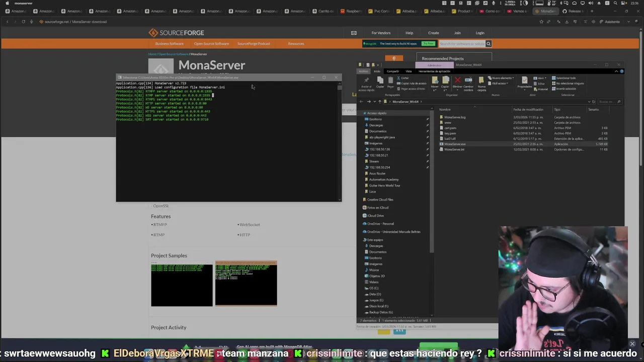The image size is (644, 362).
Task: Click the Home breadcrumb link
Action: tap(152, 54)
